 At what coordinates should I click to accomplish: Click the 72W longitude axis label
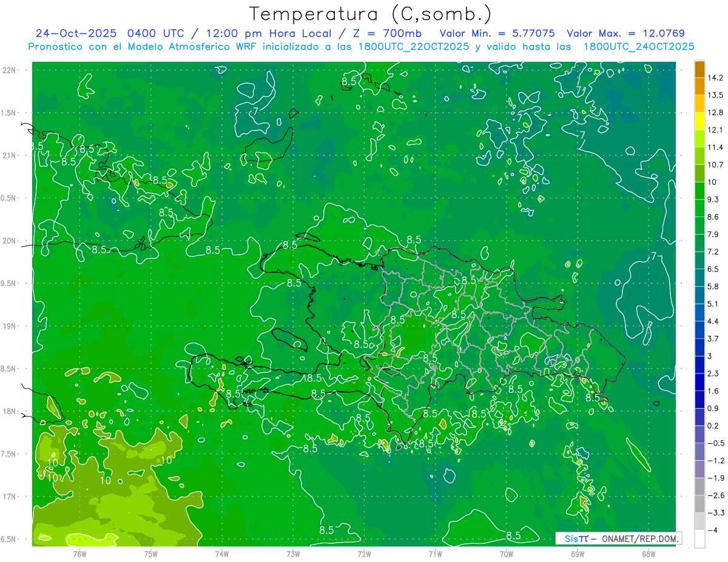364,554
